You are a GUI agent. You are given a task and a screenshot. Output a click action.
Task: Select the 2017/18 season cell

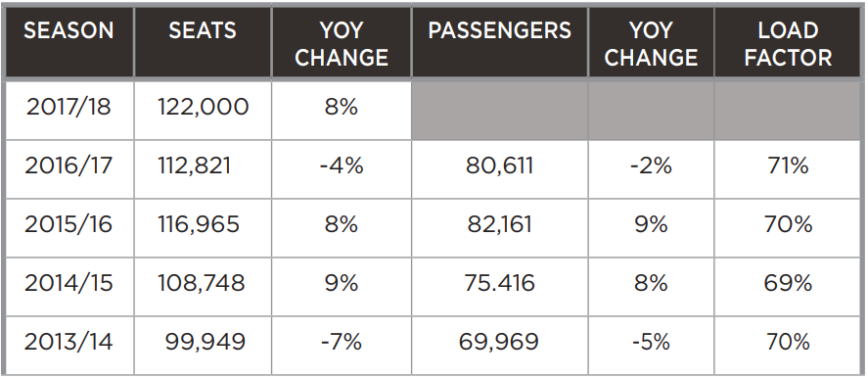tap(69, 110)
